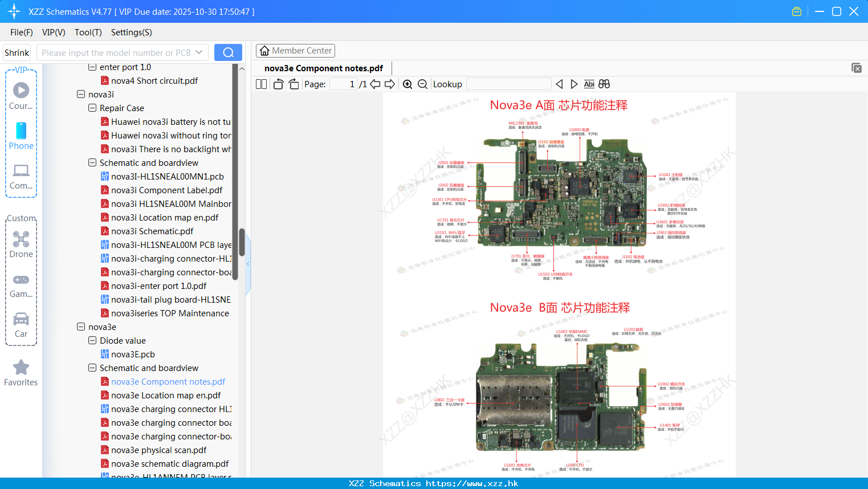Open the Courses category in sidebar
This screenshot has height=489, width=868.
click(x=21, y=96)
